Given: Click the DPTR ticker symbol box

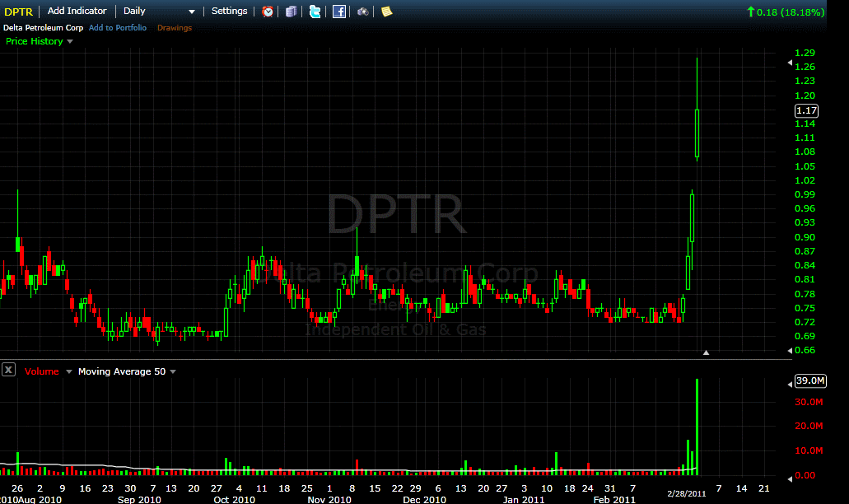Looking at the screenshot, I should click(x=18, y=12).
